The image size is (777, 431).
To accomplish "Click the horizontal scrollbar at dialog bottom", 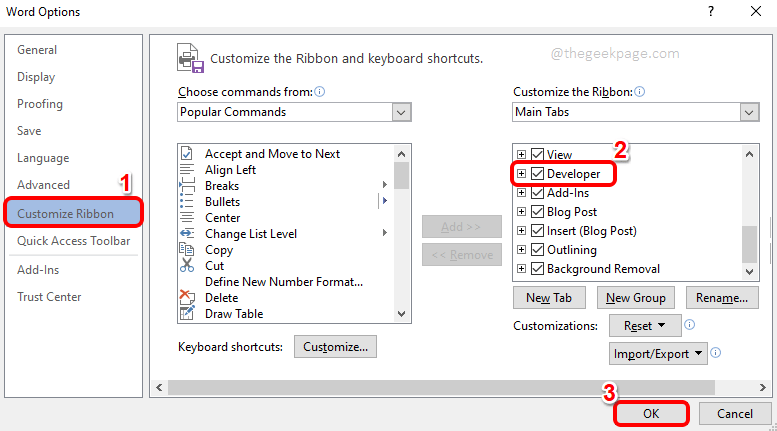I will [x=440, y=386].
